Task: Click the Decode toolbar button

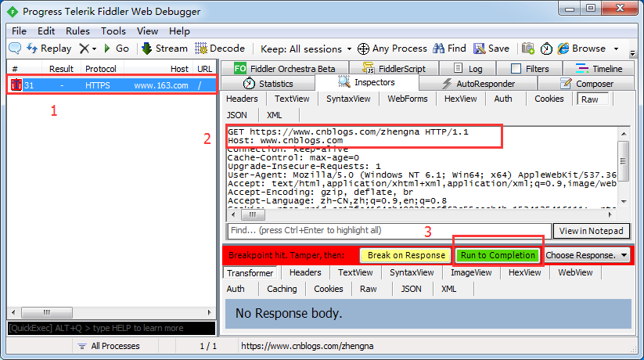Action: [201, 49]
